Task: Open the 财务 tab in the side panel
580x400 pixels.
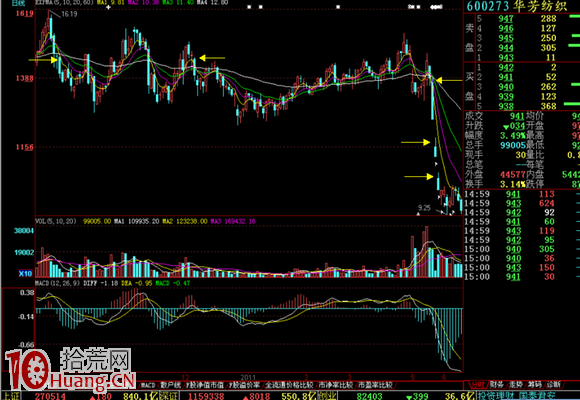Action: point(497,384)
